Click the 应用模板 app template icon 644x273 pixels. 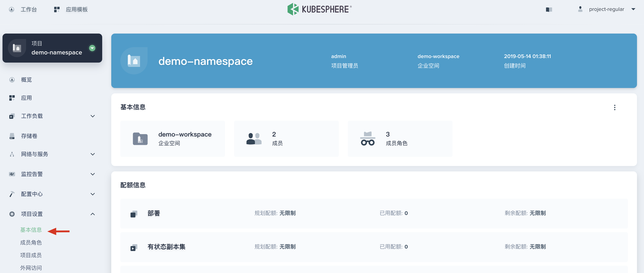[x=57, y=10]
